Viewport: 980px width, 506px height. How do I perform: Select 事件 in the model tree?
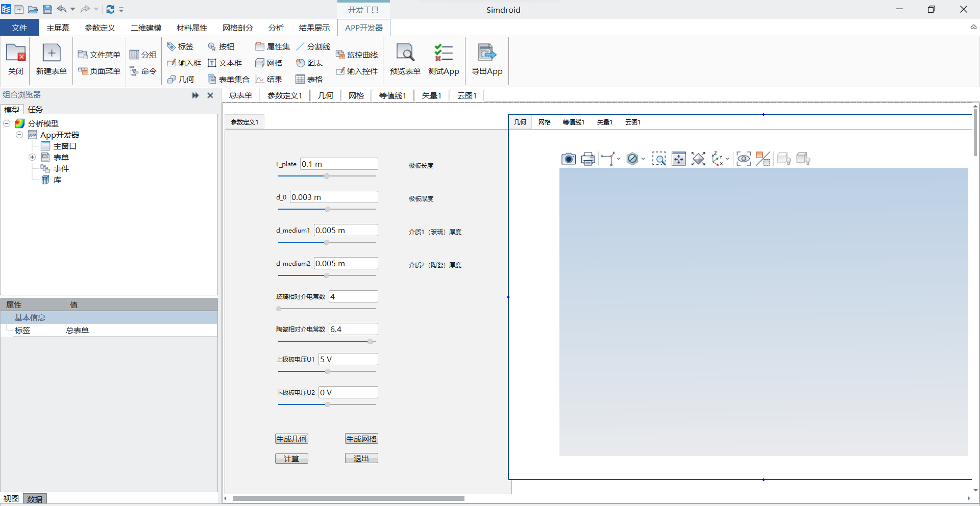[55, 168]
